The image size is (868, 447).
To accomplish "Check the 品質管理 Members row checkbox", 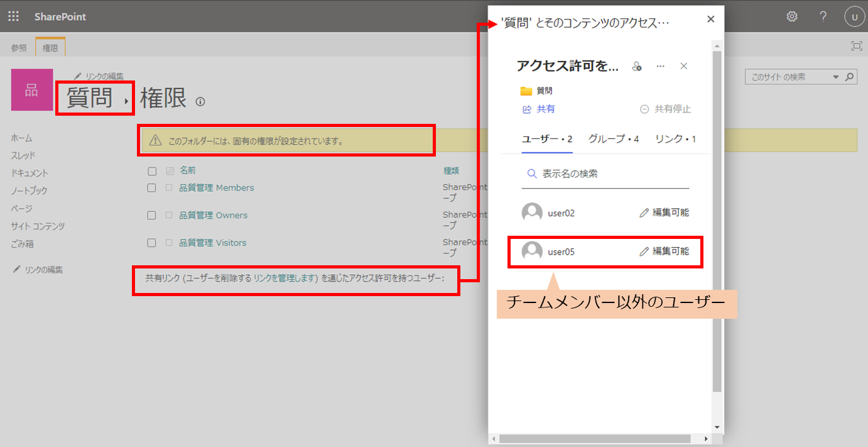I will click(151, 188).
